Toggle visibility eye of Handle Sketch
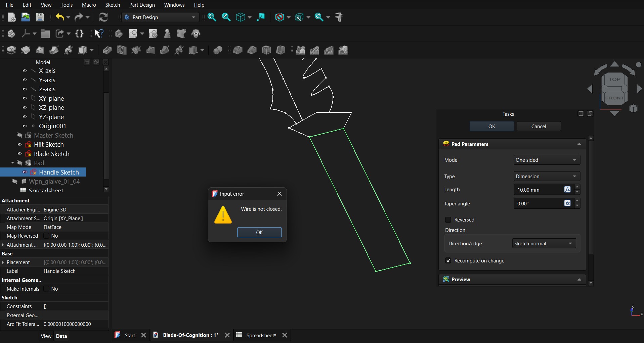 [25, 172]
